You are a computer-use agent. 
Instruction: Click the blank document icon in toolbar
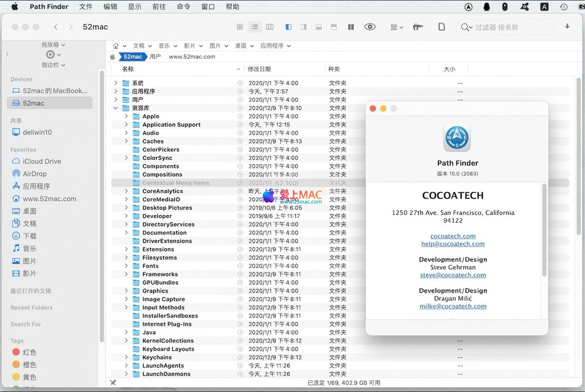click(442, 27)
